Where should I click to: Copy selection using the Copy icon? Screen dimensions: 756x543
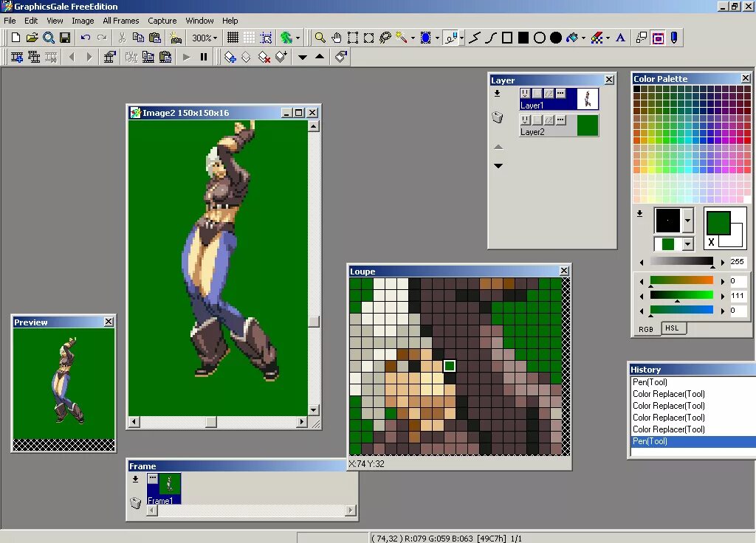click(x=138, y=38)
